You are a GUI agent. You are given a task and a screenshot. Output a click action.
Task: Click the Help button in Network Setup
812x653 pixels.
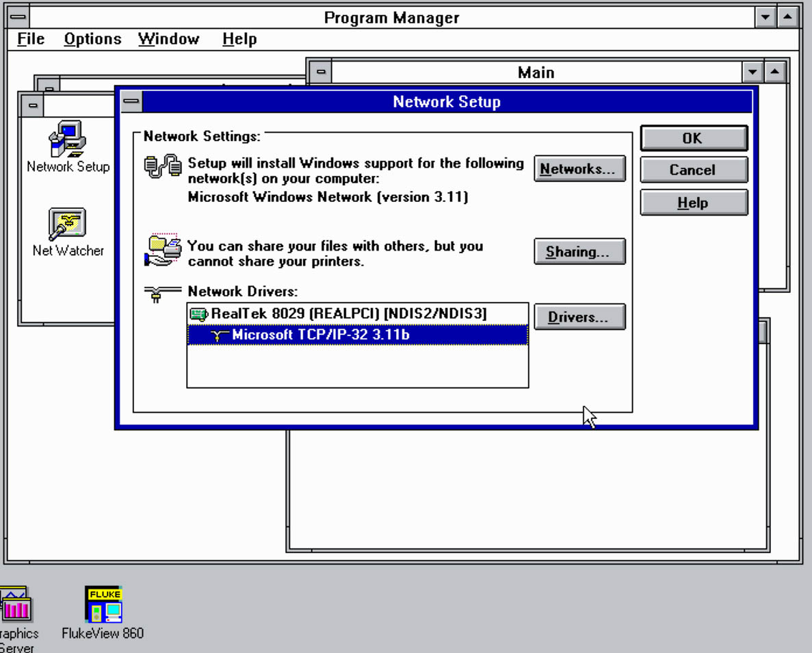click(694, 202)
